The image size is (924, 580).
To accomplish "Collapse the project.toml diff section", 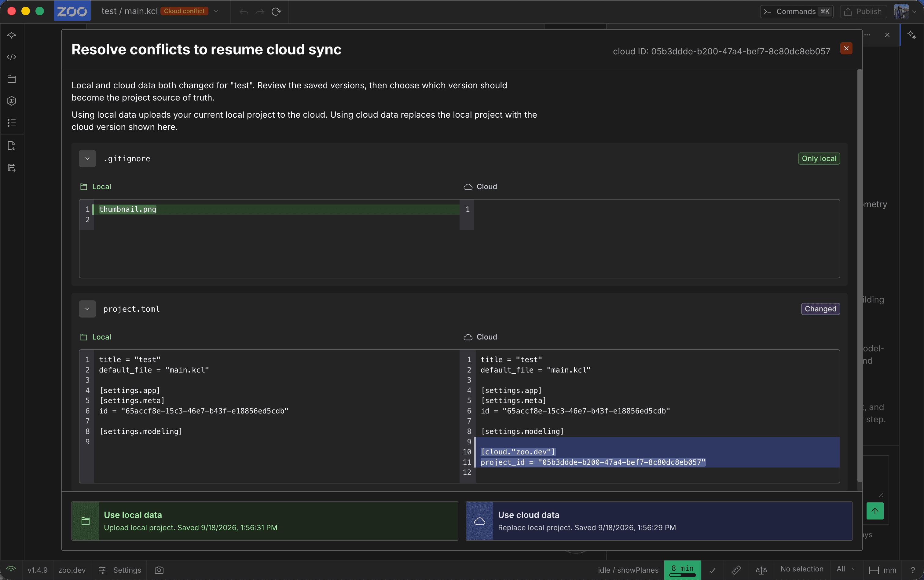I will tap(87, 309).
